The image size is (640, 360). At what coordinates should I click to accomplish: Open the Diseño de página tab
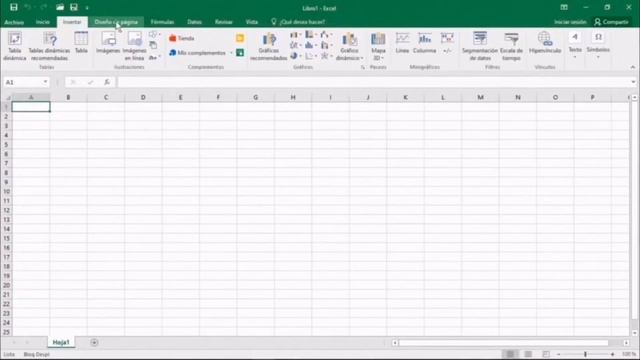[116, 22]
